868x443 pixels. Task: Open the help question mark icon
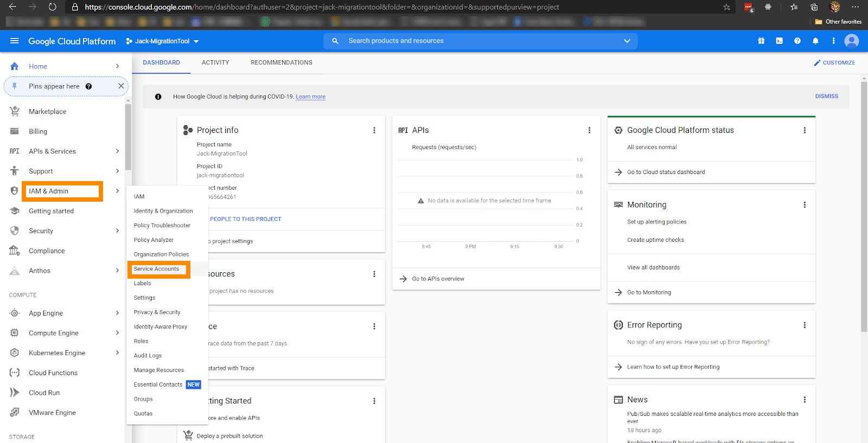(797, 41)
